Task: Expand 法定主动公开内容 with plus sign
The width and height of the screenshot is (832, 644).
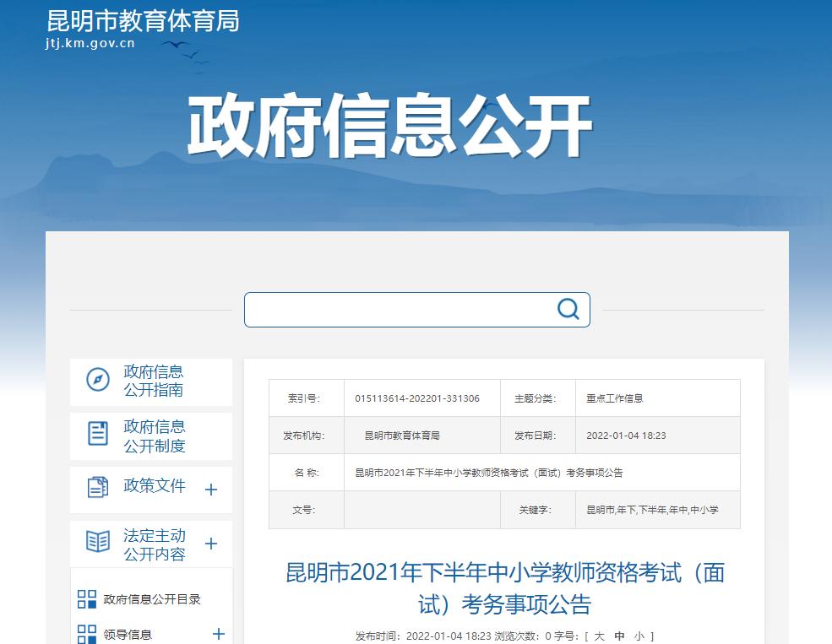Action: click(x=211, y=544)
